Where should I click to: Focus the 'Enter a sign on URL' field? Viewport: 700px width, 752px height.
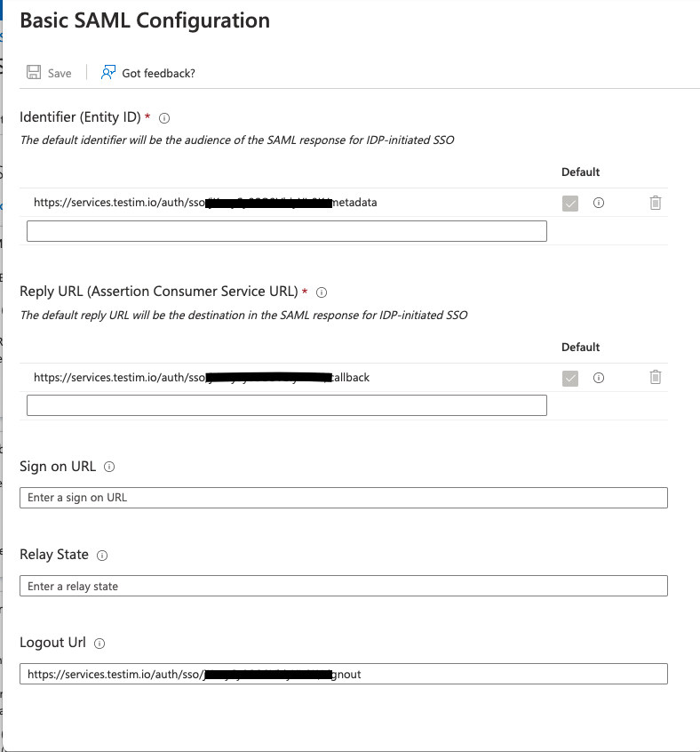[x=343, y=498]
